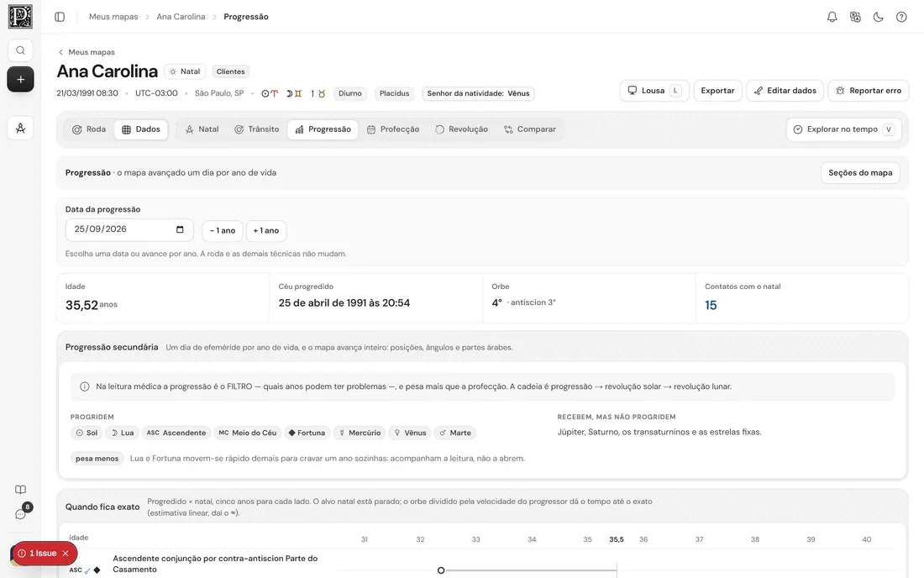This screenshot has width=924, height=578.
Task: Click the Mercúrio chip
Action: pyautogui.click(x=360, y=433)
